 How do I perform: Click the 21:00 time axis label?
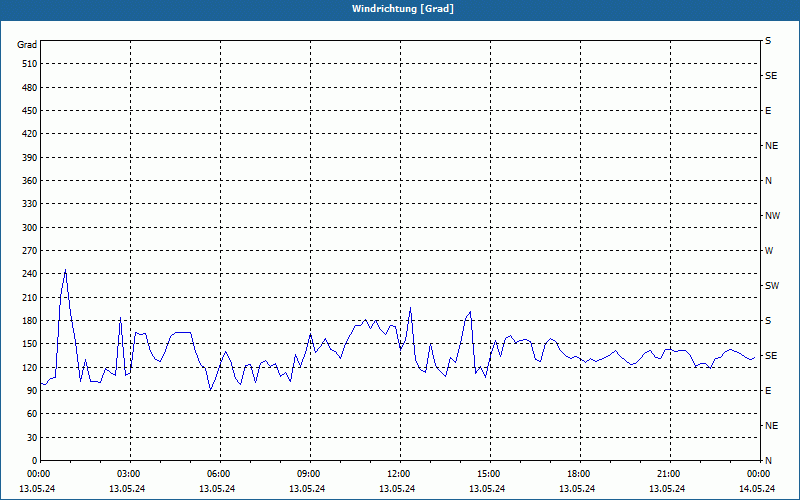668,474
